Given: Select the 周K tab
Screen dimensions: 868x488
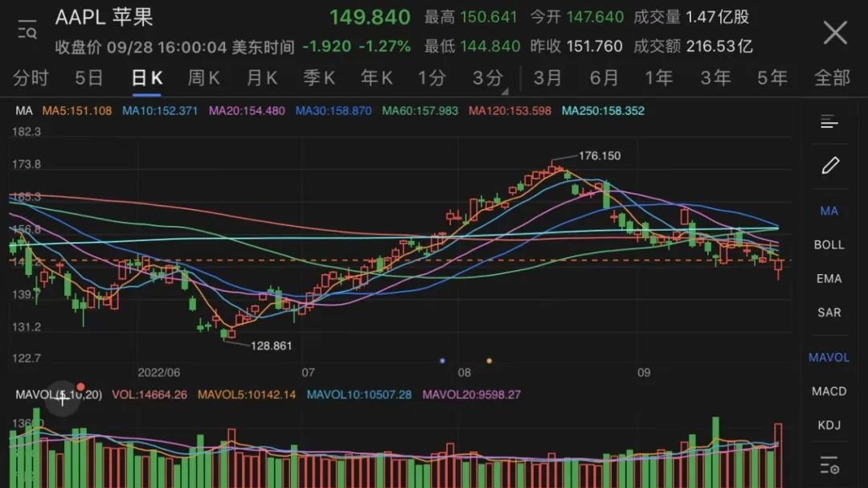Looking at the screenshot, I should (203, 78).
